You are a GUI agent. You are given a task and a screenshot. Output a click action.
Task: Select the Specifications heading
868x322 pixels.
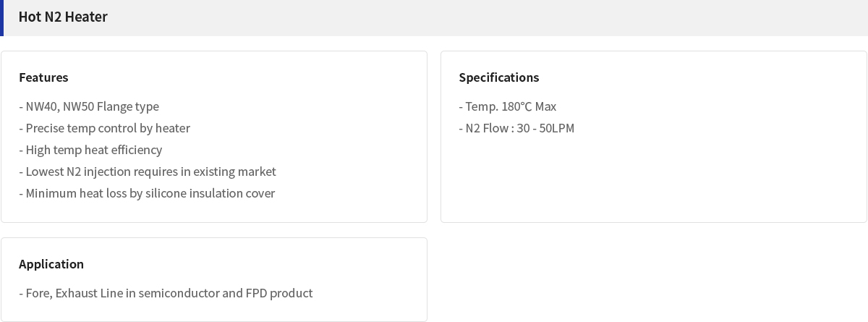pyautogui.click(x=499, y=77)
